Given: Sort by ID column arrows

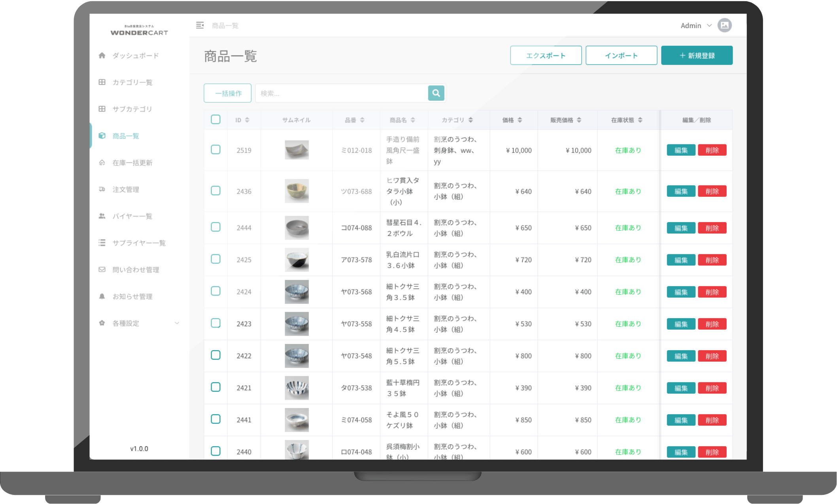Looking at the screenshot, I should click(247, 120).
